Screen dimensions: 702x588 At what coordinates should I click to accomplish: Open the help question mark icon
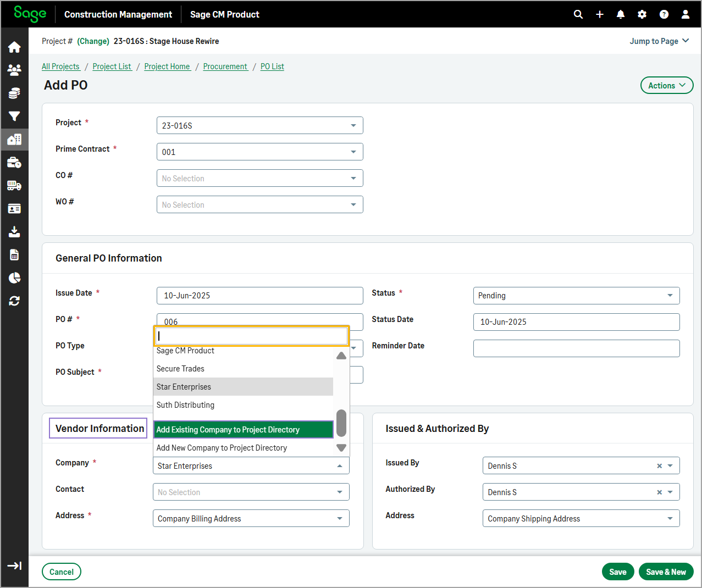(x=664, y=14)
